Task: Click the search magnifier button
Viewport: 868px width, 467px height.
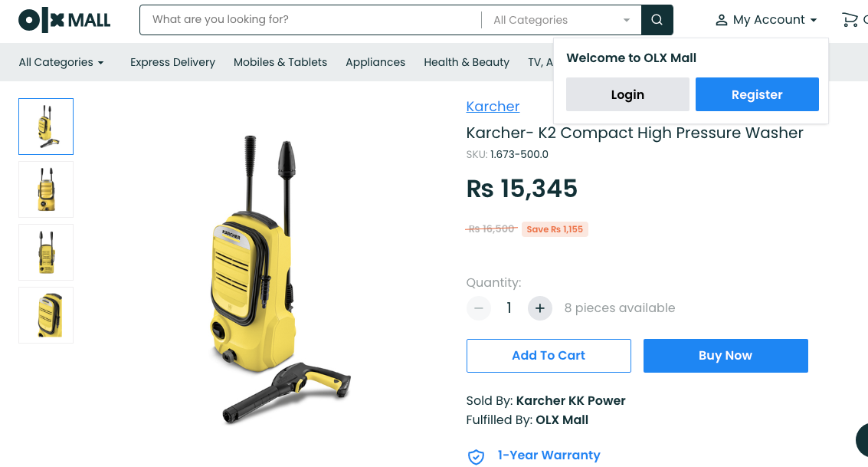Action: point(657,20)
